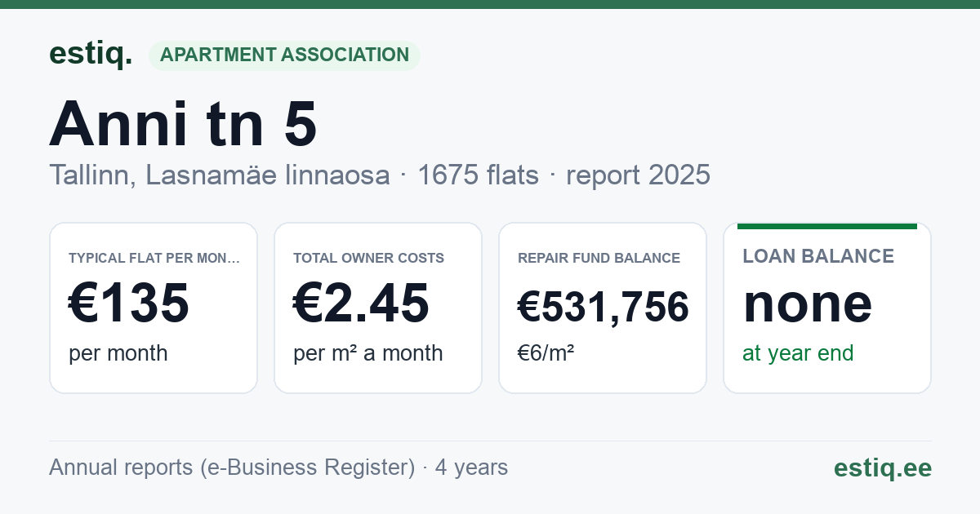Click the Anni tn 5 heading
The width and height of the screenshot is (980, 514).
click(183, 123)
